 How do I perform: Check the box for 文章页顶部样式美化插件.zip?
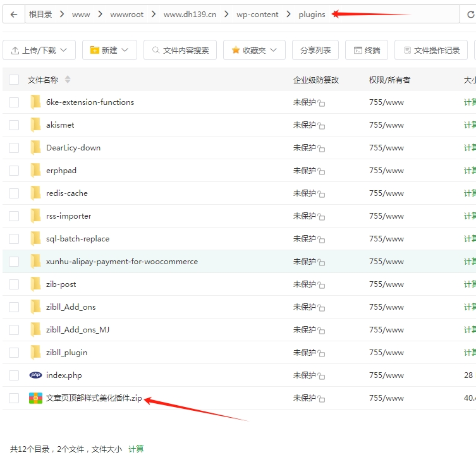[14, 398]
